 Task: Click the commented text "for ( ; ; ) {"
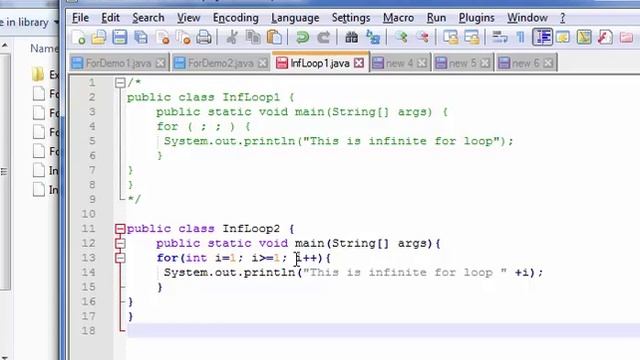click(x=204, y=127)
